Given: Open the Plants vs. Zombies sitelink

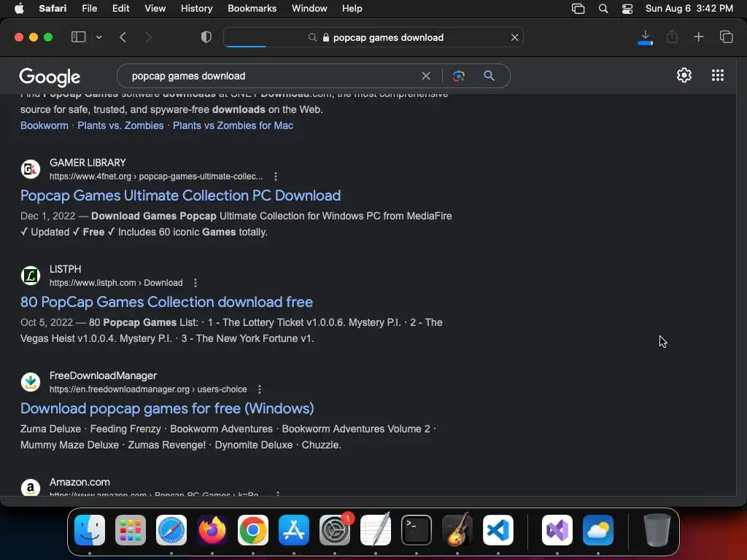Looking at the screenshot, I should (x=120, y=125).
